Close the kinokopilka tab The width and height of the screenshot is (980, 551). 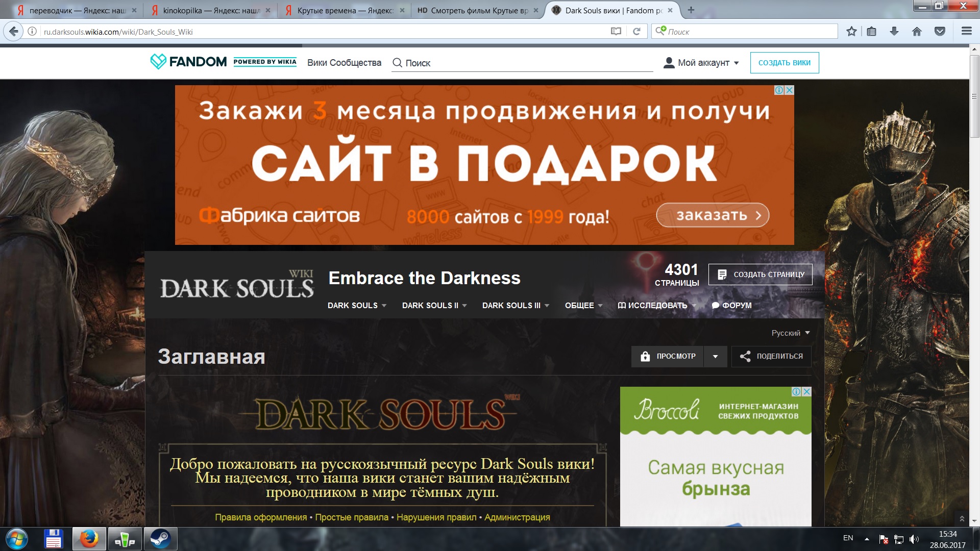268,10
